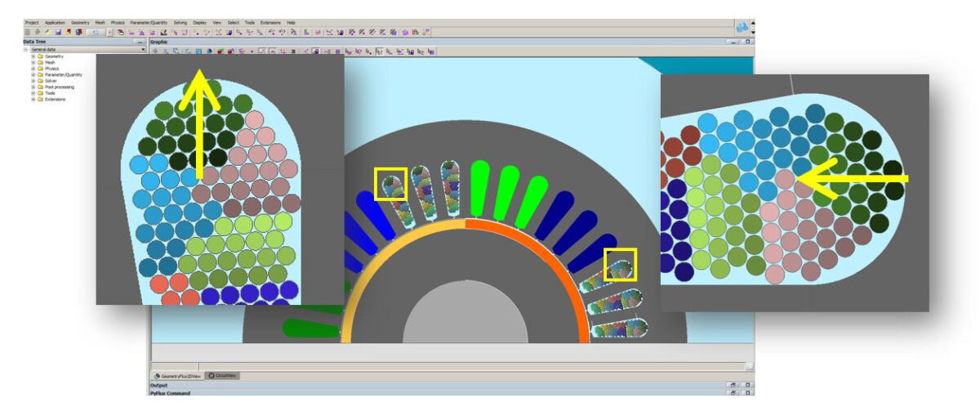Click the left yellow highlighted slot box
The height and width of the screenshot is (416, 980).
point(390,184)
